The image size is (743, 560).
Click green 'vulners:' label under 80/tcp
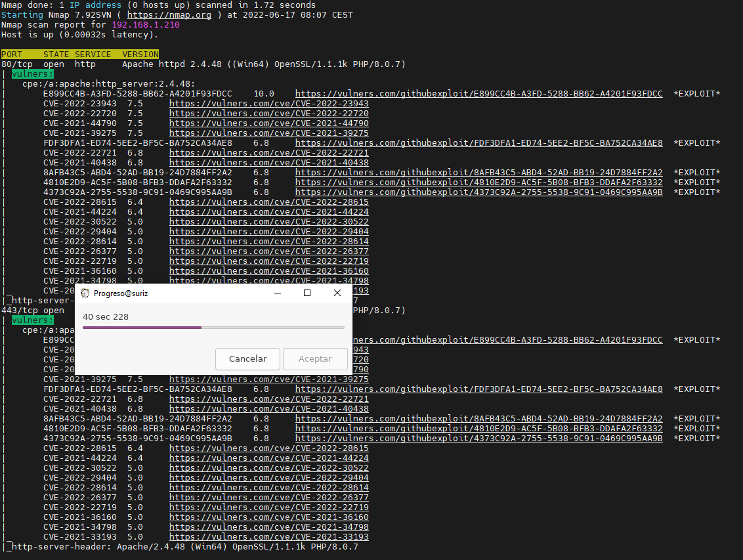pyautogui.click(x=33, y=74)
